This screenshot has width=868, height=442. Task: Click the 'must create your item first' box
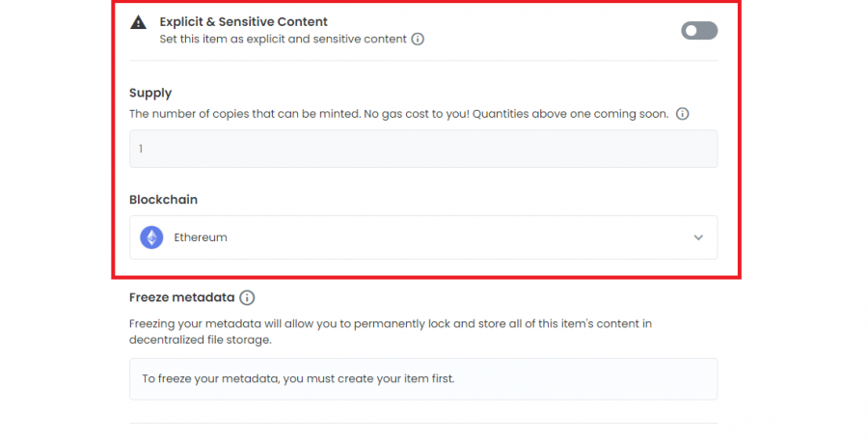[x=423, y=379]
